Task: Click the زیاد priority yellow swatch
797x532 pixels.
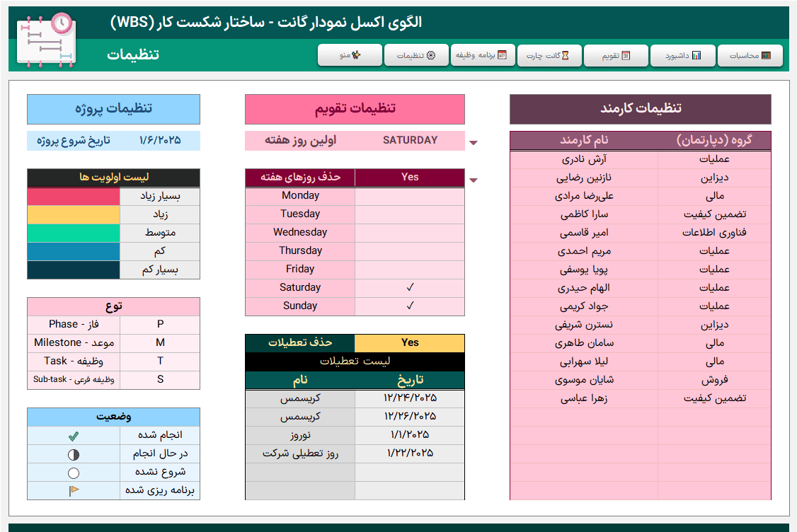Action: 74,214
